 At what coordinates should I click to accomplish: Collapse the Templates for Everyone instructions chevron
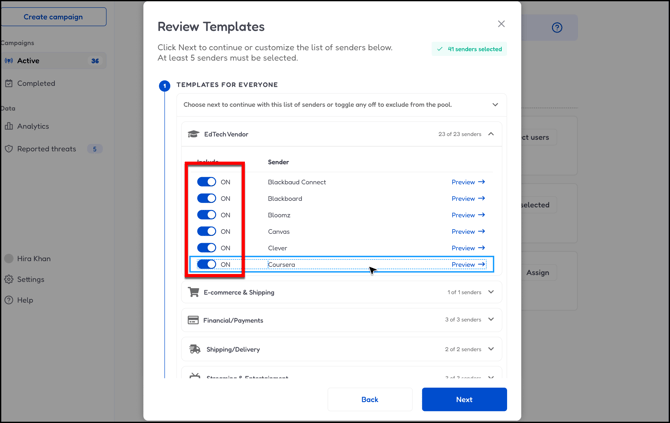[x=495, y=105]
